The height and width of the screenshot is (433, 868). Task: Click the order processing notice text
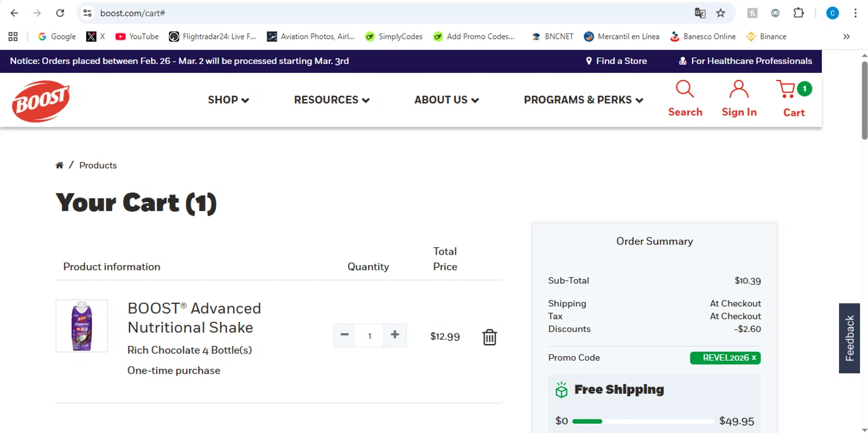click(x=179, y=61)
